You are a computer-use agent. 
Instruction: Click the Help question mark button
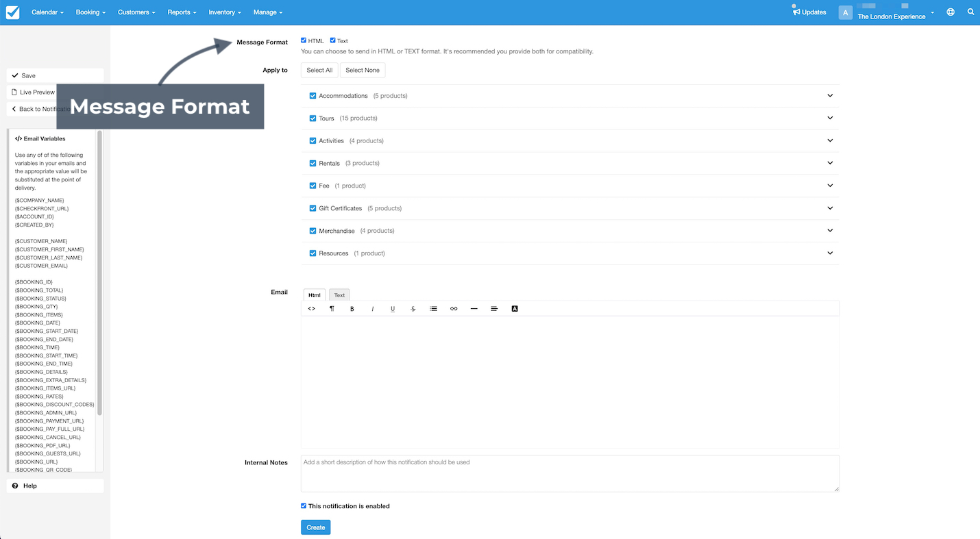click(x=55, y=486)
